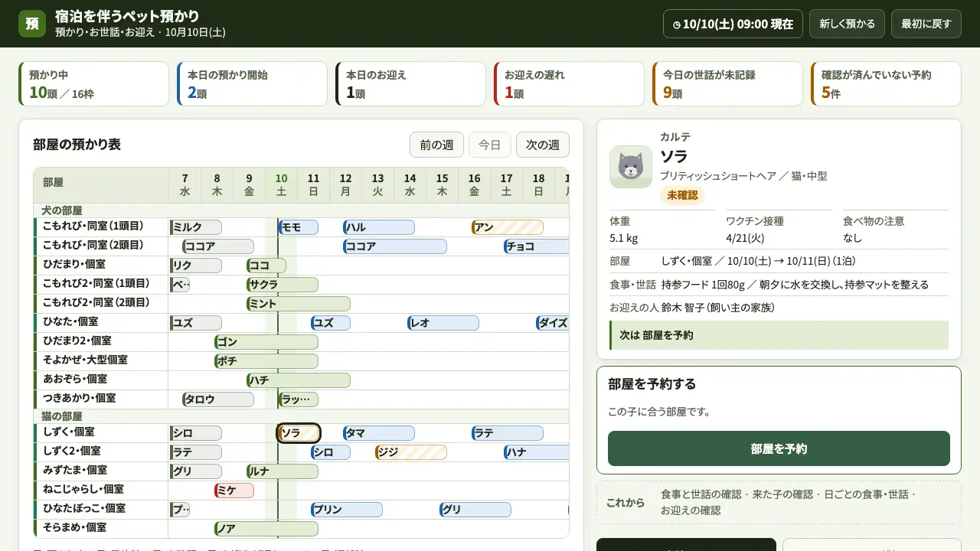Click the 最初に戻す button
Viewport: 980px width, 551px height.
926,24
